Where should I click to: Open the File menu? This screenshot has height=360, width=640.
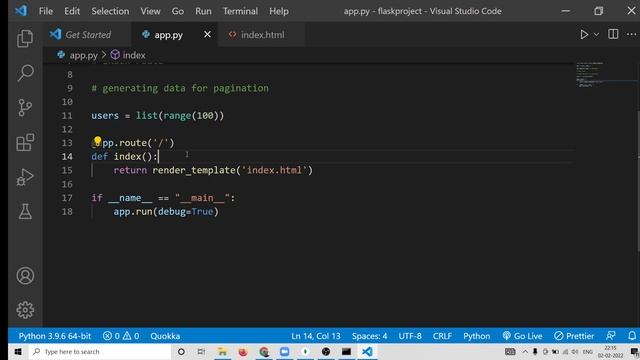tap(46, 11)
